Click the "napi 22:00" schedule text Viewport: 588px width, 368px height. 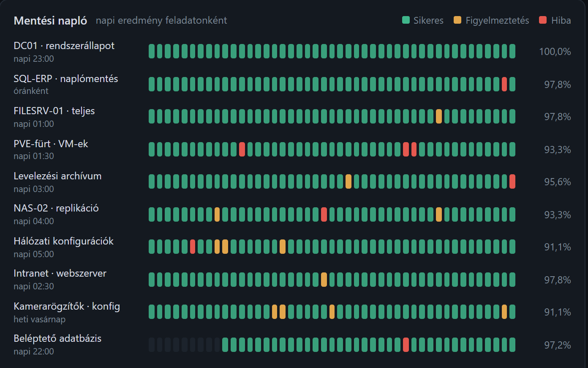click(x=34, y=352)
